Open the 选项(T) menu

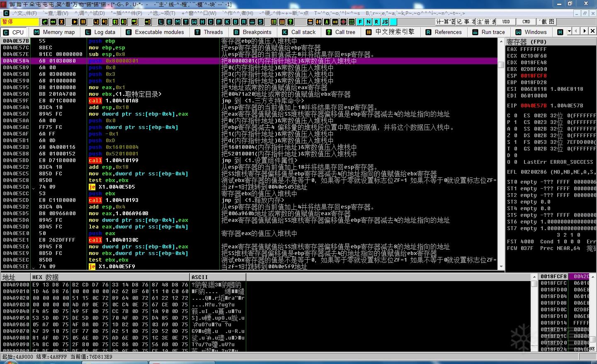coord(161,13)
